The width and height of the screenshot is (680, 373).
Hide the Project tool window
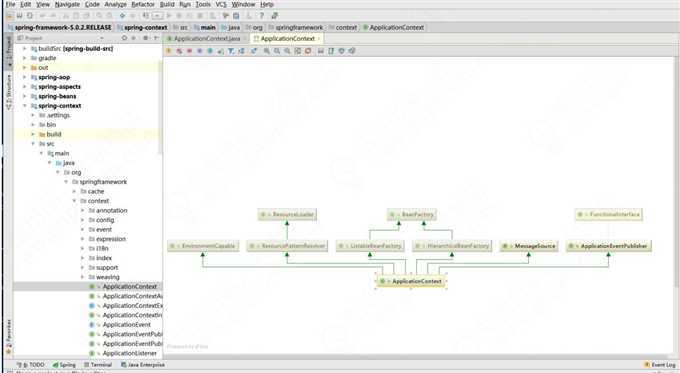(x=156, y=38)
